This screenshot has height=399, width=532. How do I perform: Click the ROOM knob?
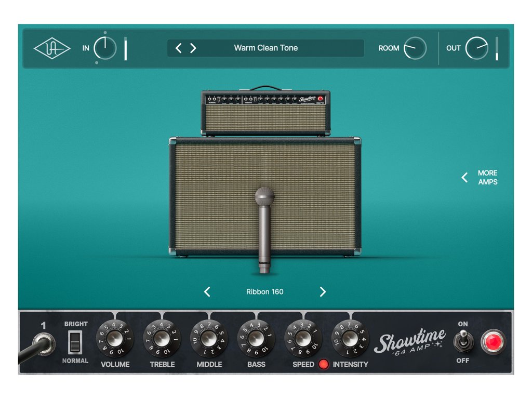(415, 48)
